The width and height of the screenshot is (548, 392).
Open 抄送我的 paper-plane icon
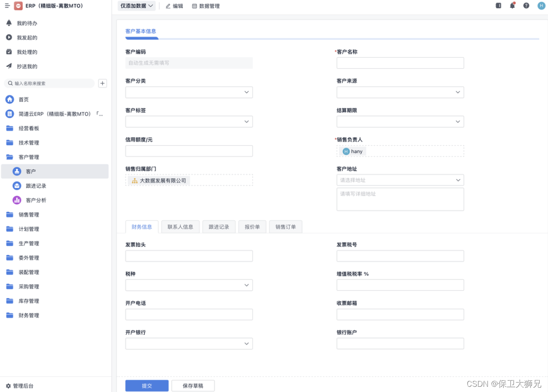click(x=9, y=66)
